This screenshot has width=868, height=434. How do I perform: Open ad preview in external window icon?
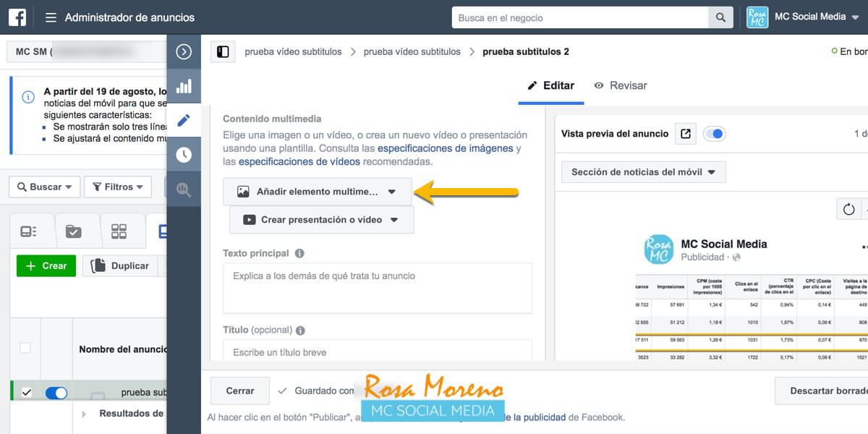686,134
